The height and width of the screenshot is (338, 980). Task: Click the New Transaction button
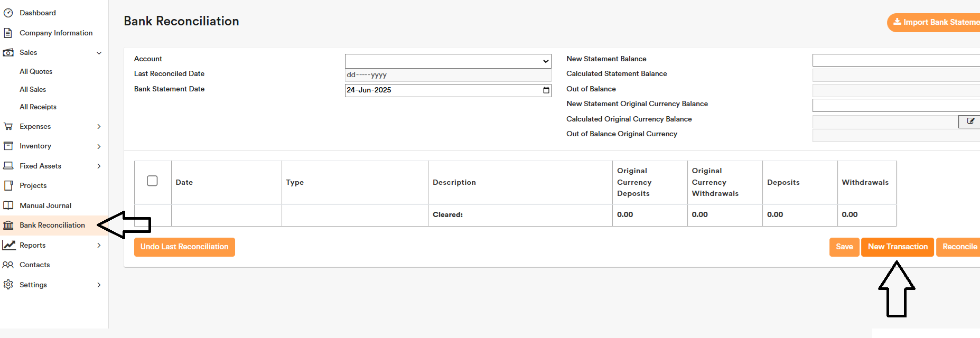[x=897, y=247]
